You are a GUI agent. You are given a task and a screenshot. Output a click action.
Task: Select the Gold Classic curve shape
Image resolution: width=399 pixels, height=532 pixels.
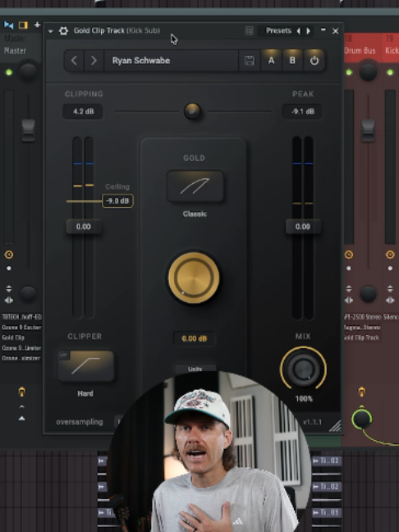pyautogui.click(x=195, y=186)
